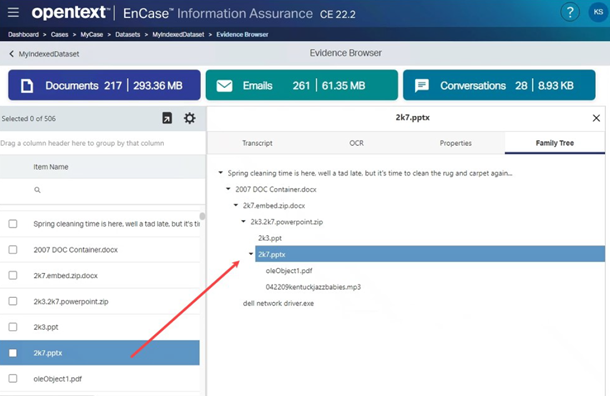Open grid settings gear icon

click(x=189, y=118)
